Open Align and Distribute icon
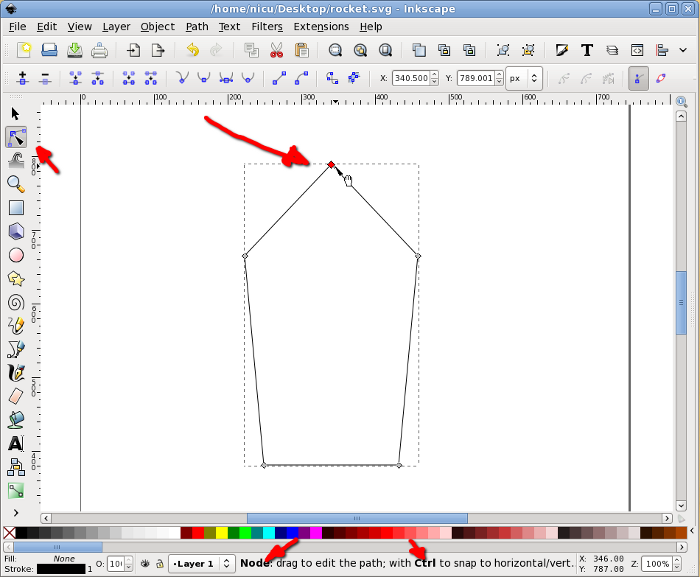 tap(662, 50)
